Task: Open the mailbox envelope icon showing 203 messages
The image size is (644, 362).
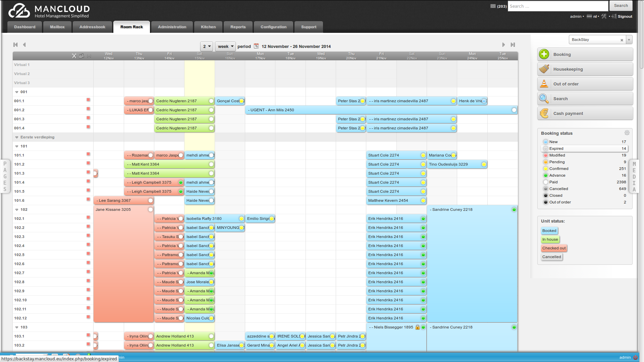Action: tap(493, 6)
